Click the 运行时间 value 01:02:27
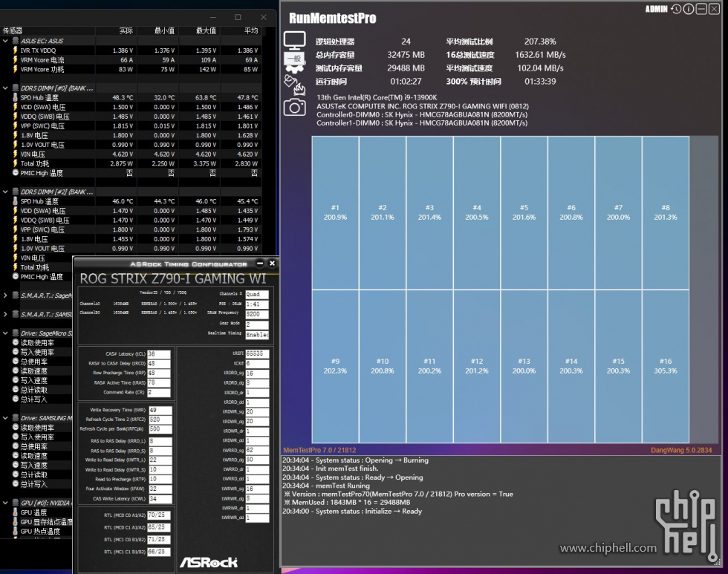Screen dimensions: 728x574 coord(406,81)
